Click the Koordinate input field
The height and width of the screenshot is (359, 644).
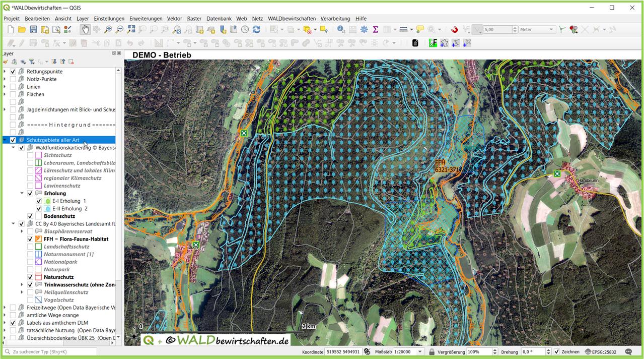(x=342, y=351)
